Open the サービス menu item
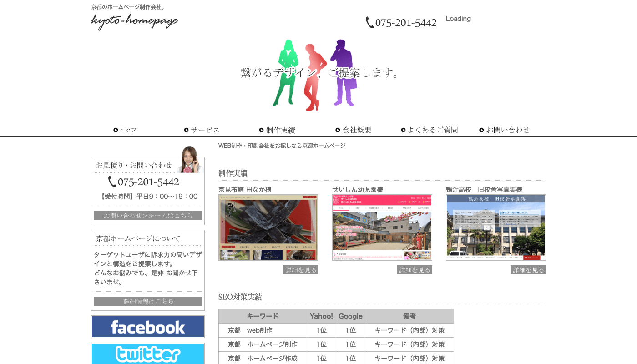The width and height of the screenshot is (637, 364). pyautogui.click(x=202, y=130)
